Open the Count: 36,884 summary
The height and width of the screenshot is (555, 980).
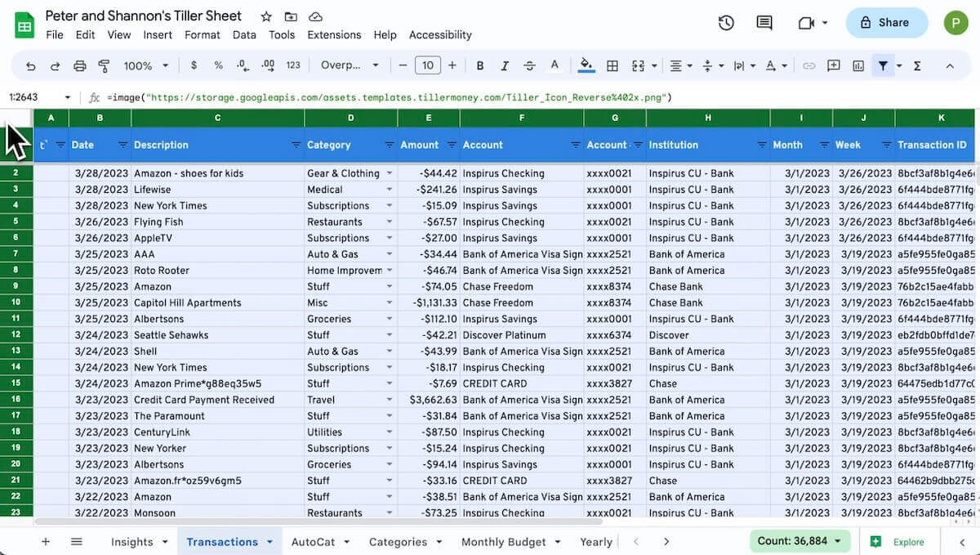[x=800, y=541]
